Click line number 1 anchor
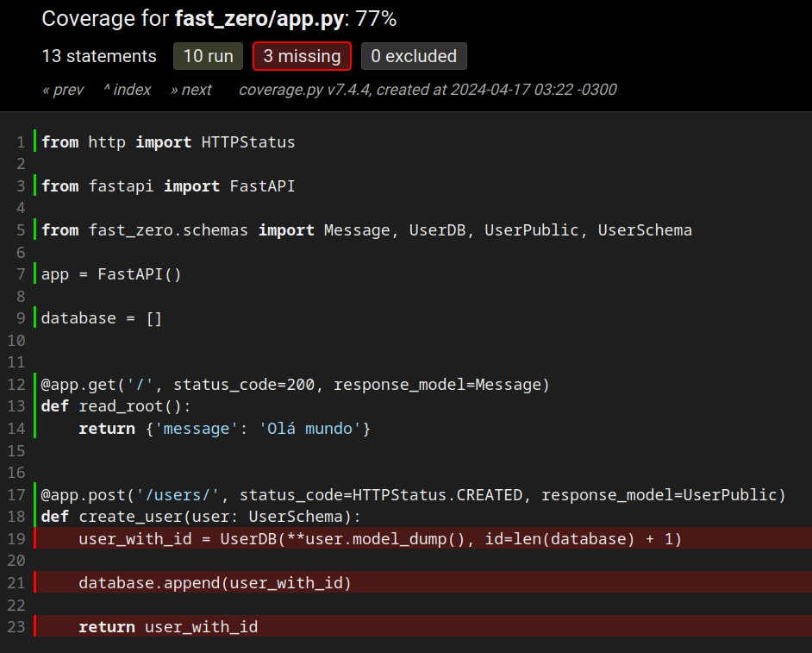This screenshot has height=653, width=812. tap(21, 141)
